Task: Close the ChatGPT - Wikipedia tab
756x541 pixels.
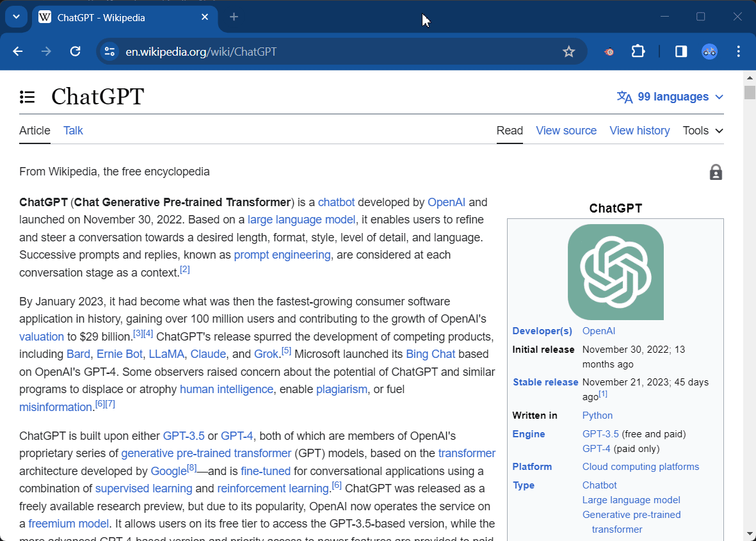Action: click(x=205, y=17)
